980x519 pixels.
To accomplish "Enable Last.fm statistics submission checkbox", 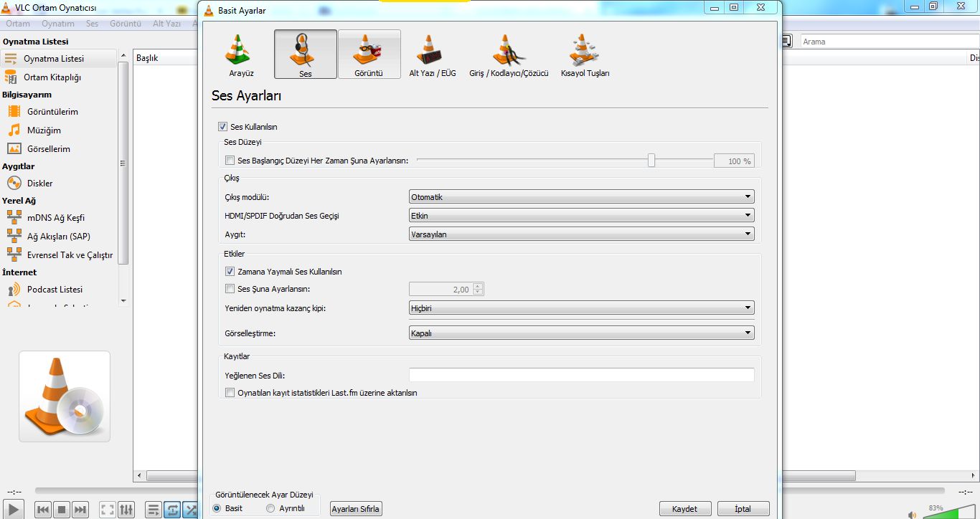I will tap(230, 393).
